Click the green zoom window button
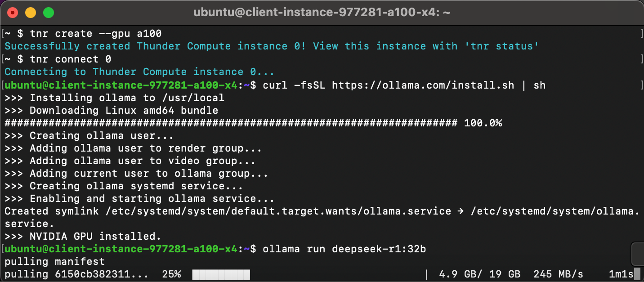This screenshot has height=282, width=644. click(x=48, y=13)
